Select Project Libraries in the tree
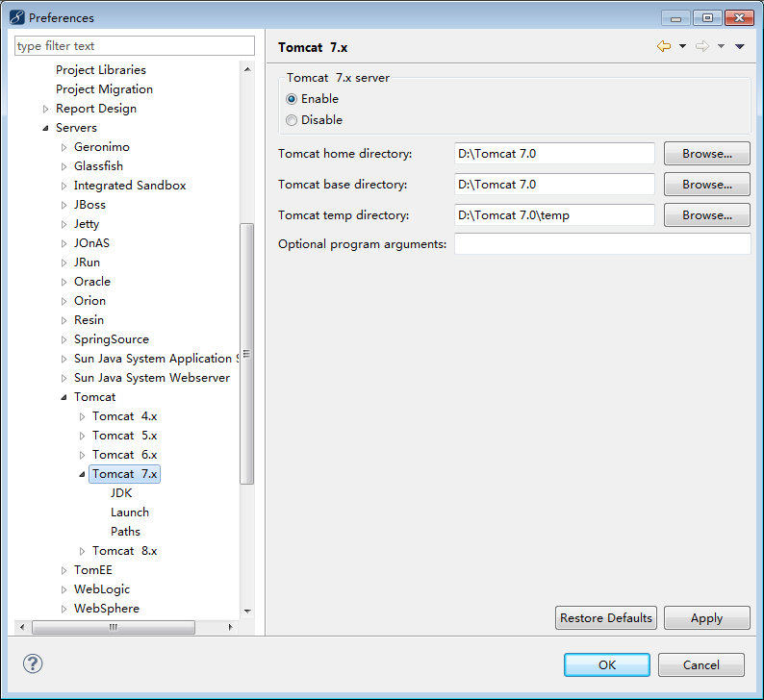 pyautogui.click(x=101, y=70)
